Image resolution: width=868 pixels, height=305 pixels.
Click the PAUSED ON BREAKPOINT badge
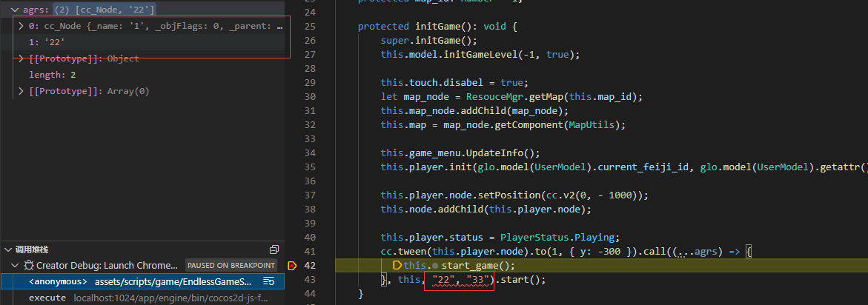click(231, 265)
